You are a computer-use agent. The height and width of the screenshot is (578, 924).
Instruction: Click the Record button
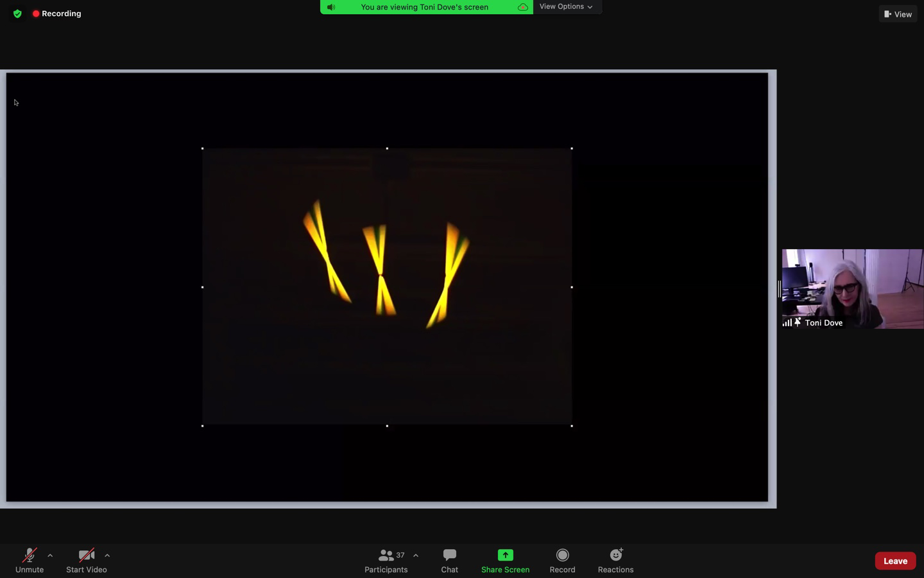pyautogui.click(x=563, y=561)
